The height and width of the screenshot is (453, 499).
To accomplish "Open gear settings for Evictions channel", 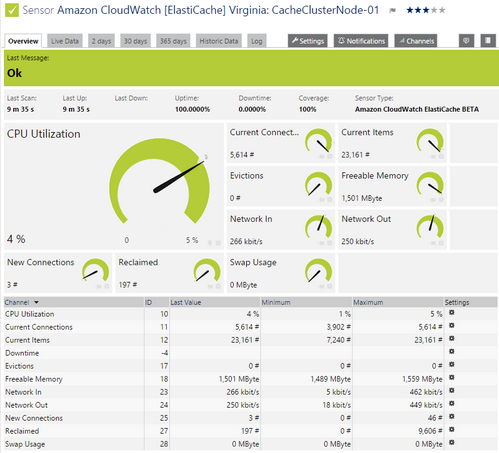I will coord(451,364).
